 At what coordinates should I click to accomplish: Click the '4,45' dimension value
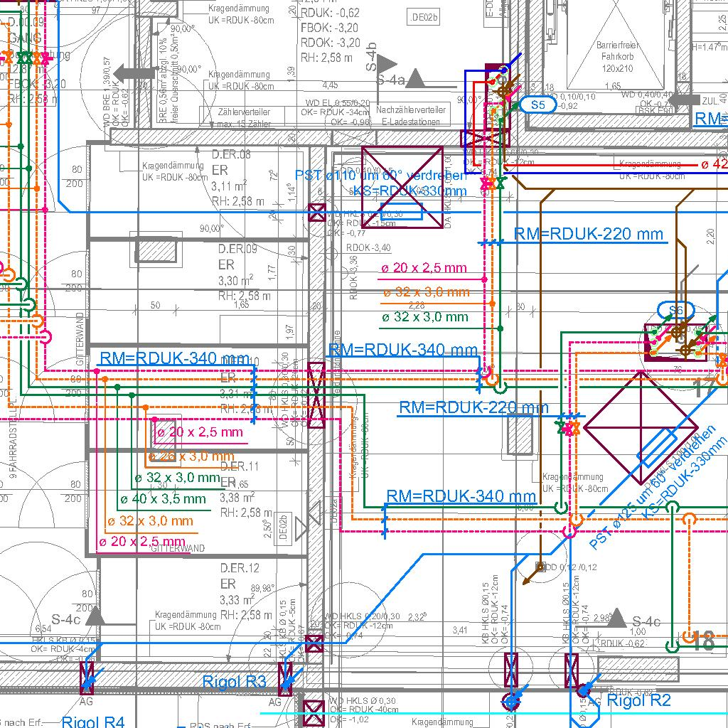click(x=330, y=85)
